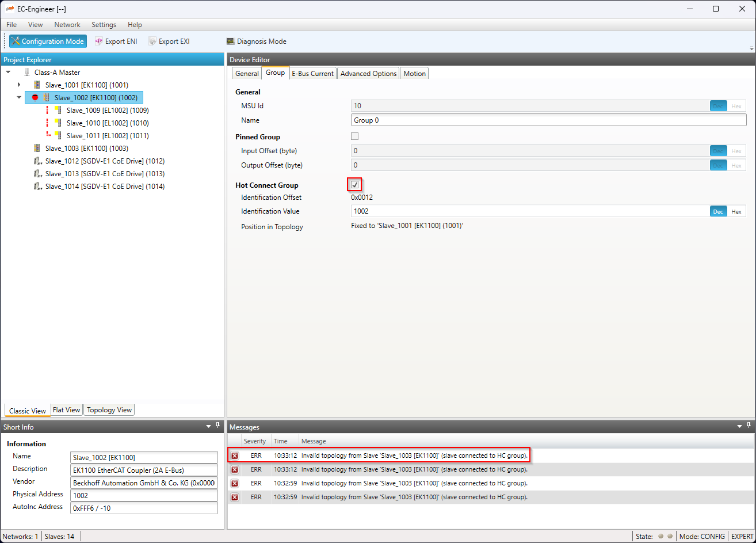This screenshot has width=756, height=543.
Task: Switch to Diagnosis Mode via toolbar icon
Action: pos(231,41)
